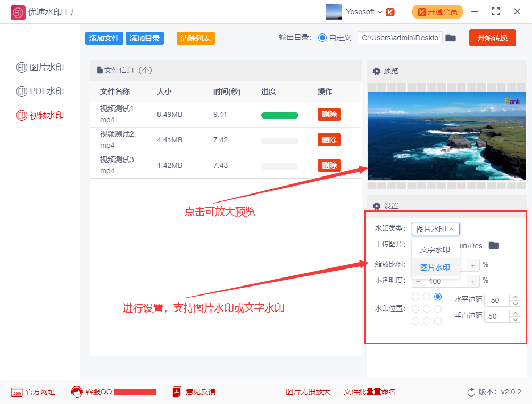Select top-center watermark position radio
This screenshot has height=404, width=532.
click(x=427, y=297)
